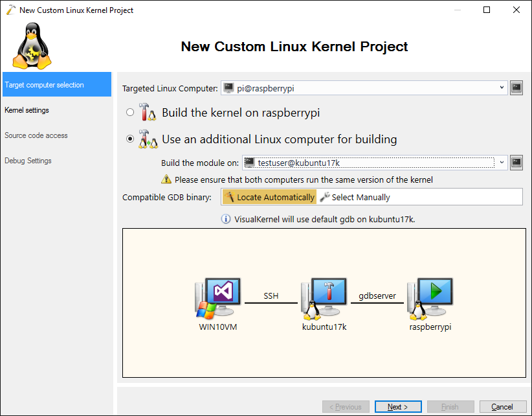Click the blue info icon beside VisualKernel message
Image resolution: width=532 pixels, height=416 pixels.
pos(226,219)
